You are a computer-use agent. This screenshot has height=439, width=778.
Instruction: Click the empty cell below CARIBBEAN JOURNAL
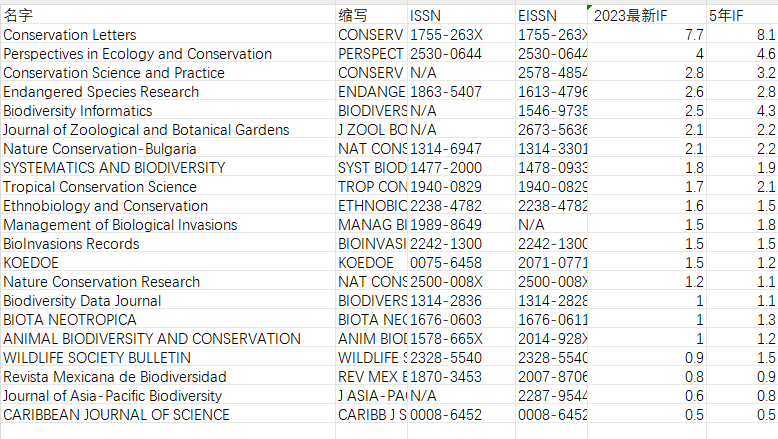click(168, 432)
